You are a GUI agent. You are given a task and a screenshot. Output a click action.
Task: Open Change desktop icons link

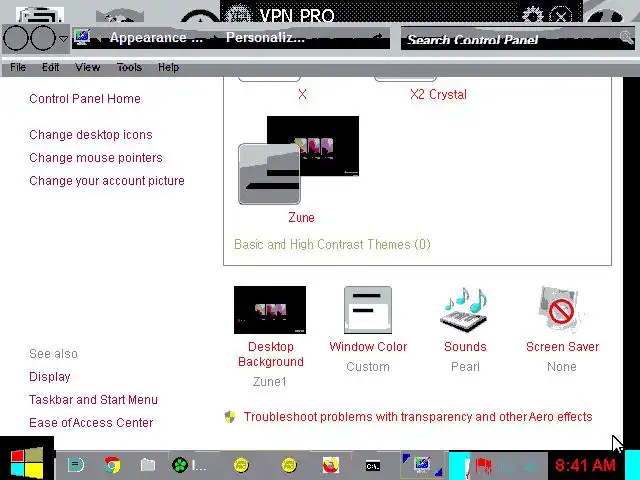pos(91,135)
